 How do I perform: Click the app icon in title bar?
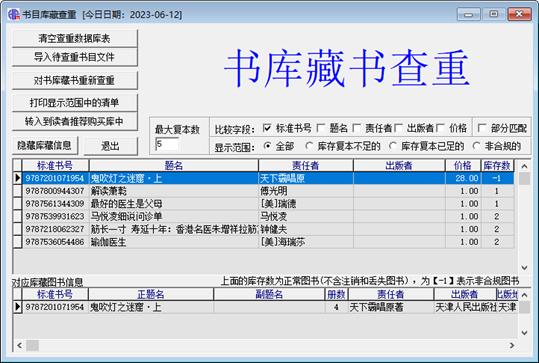(13, 14)
